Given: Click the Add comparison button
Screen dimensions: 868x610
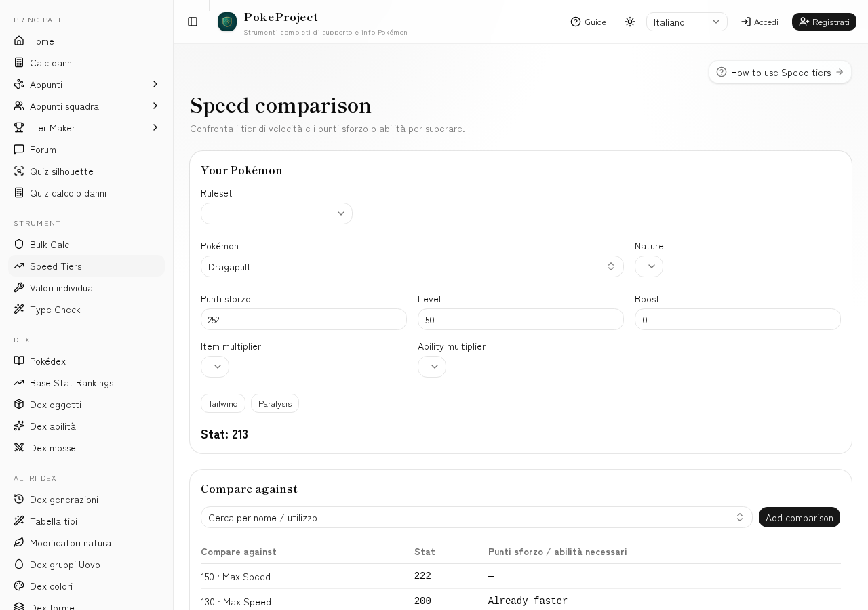Looking at the screenshot, I should 800,517.
